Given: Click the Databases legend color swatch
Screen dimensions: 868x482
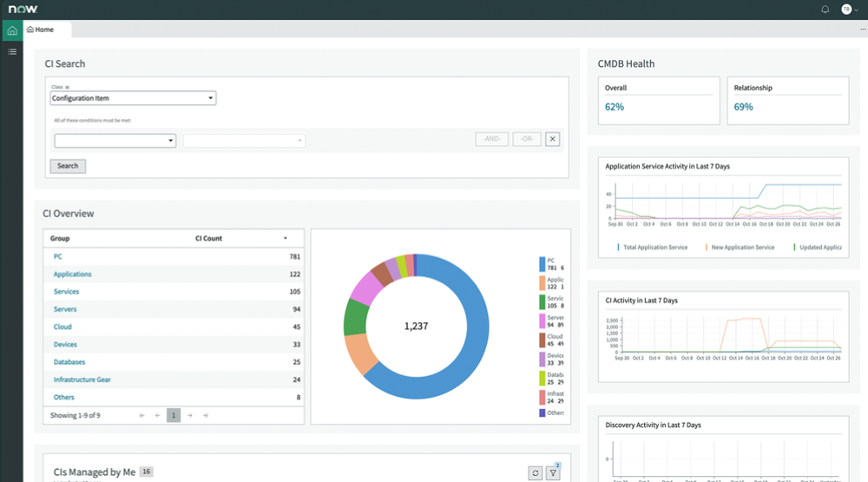Looking at the screenshot, I should [x=542, y=379].
